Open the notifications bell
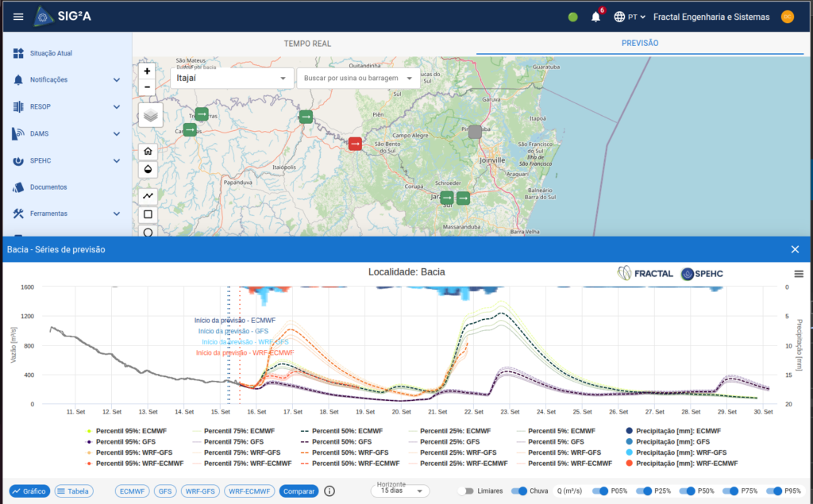The image size is (813, 504). click(x=595, y=17)
